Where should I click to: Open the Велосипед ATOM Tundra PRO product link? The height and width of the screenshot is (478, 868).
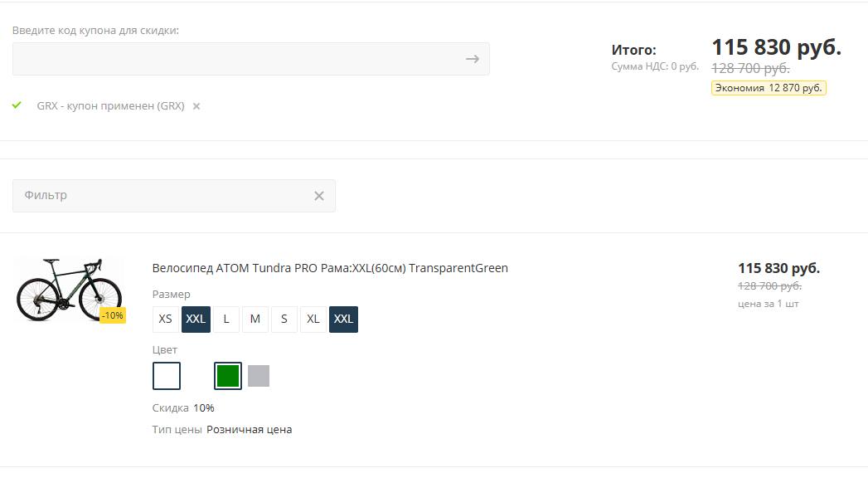[x=330, y=268]
